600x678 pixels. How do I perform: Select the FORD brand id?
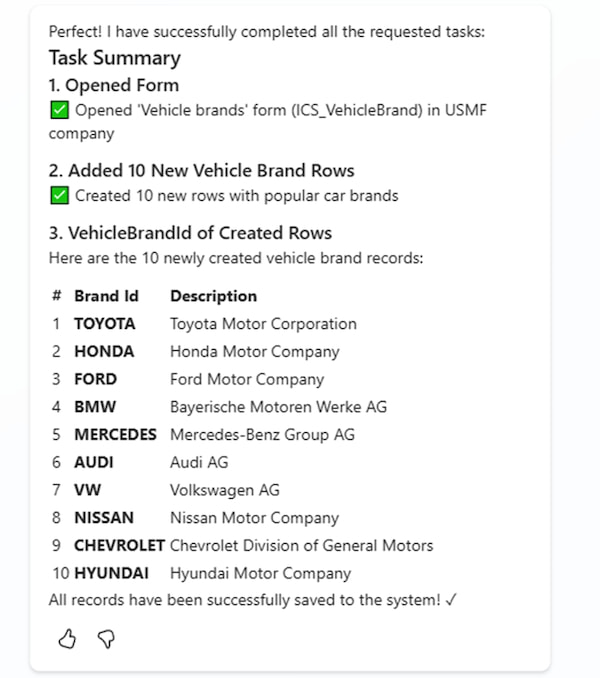click(x=95, y=379)
